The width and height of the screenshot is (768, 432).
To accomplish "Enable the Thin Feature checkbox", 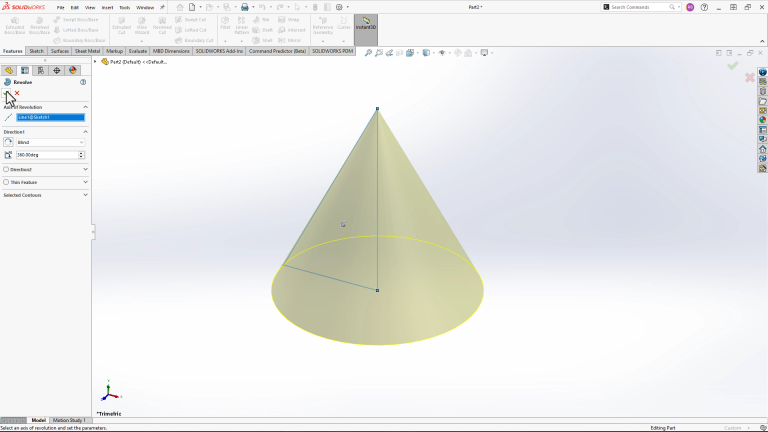I will click(x=6, y=182).
